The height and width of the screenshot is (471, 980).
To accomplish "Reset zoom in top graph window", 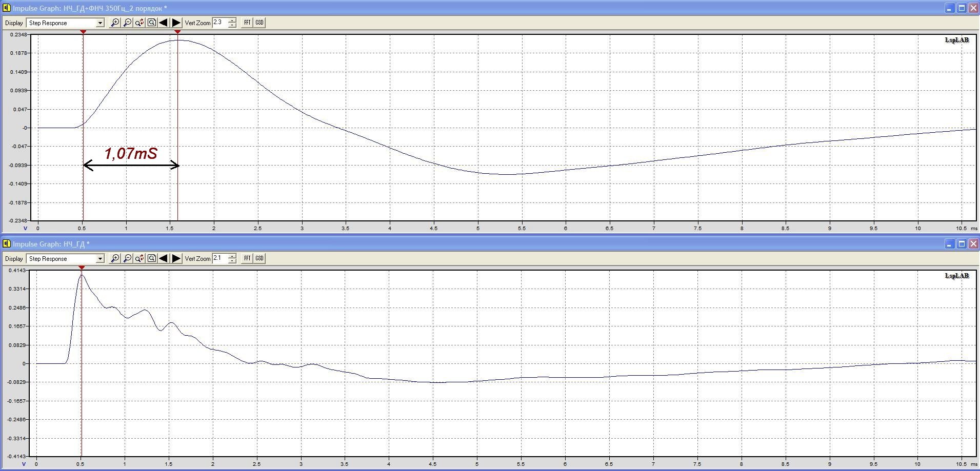I will point(139,23).
